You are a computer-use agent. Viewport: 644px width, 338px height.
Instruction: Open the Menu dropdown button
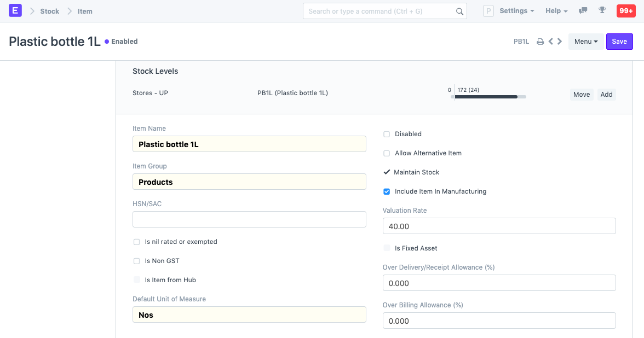coord(585,42)
